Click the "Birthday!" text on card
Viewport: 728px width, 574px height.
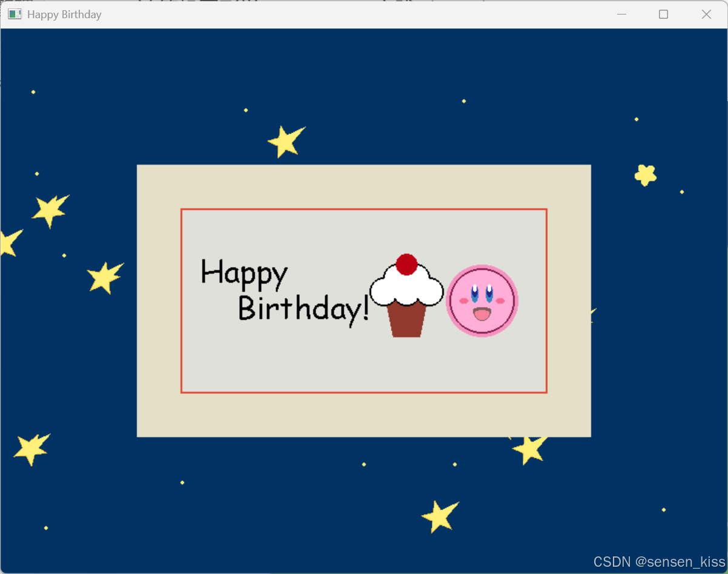click(303, 310)
